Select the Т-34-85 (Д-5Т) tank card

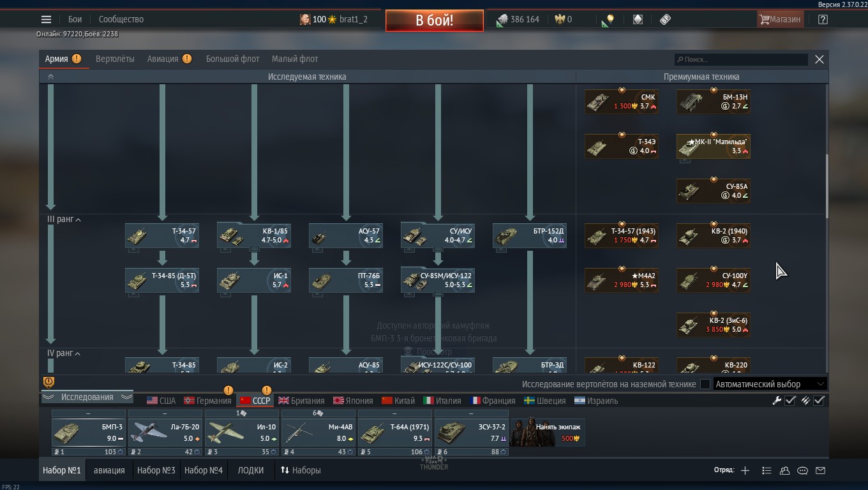click(162, 280)
